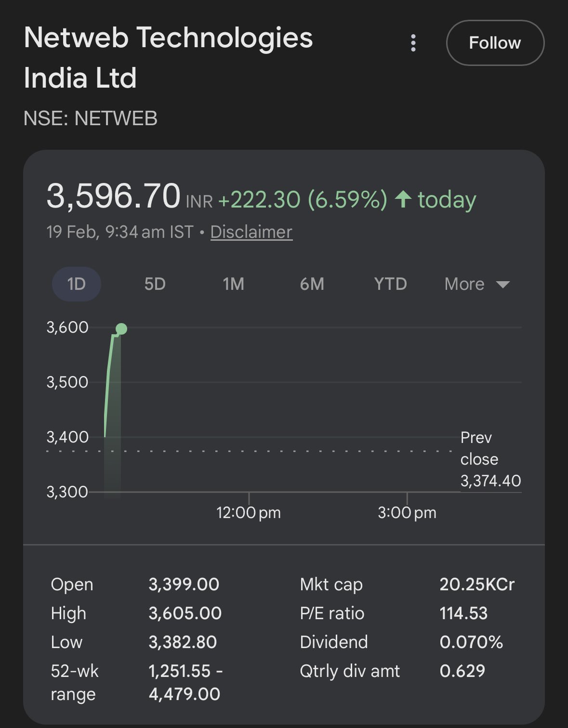Screen dimensions: 568x728
Task: Switch to the 1M time range
Action: 233,284
